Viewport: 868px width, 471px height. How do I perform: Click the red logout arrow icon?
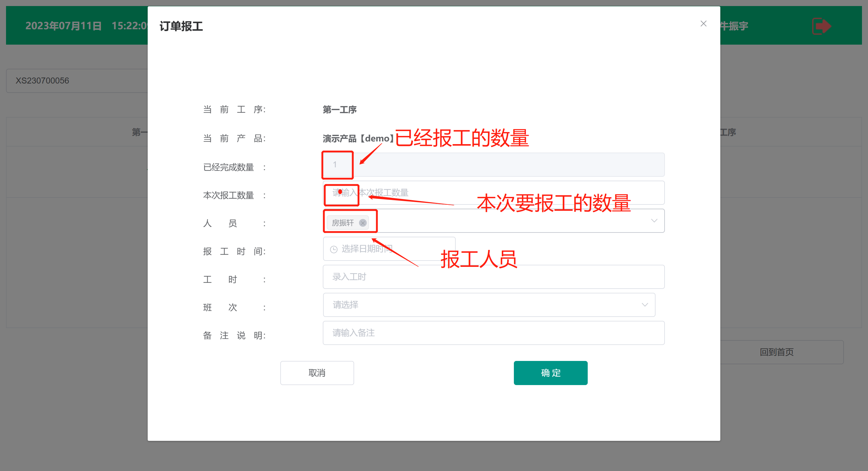[822, 26]
